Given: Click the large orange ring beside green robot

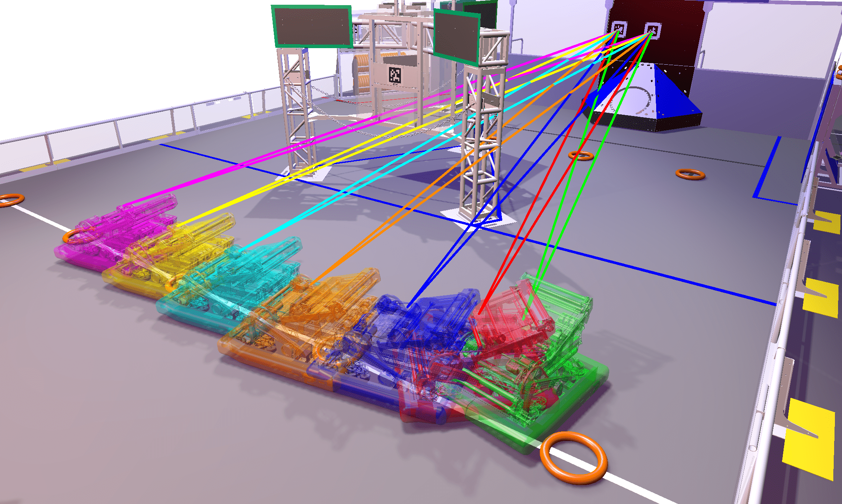Looking at the screenshot, I should pyautogui.click(x=574, y=458).
